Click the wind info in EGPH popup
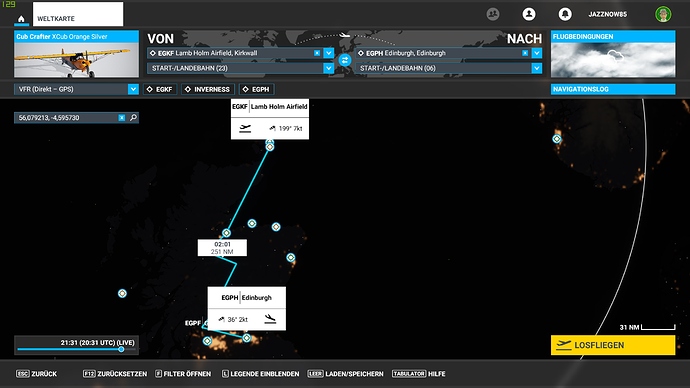The width and height of the screenshot is (690, 388). pos(233,319)
